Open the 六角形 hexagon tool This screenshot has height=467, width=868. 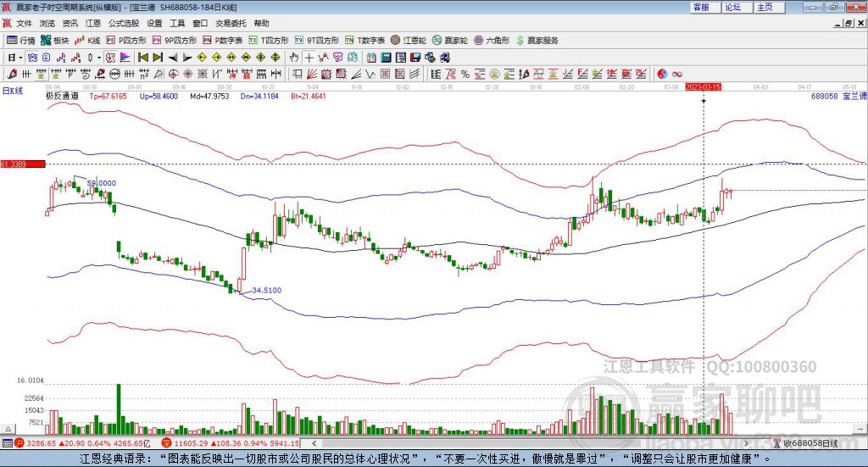tap(492, 41)
